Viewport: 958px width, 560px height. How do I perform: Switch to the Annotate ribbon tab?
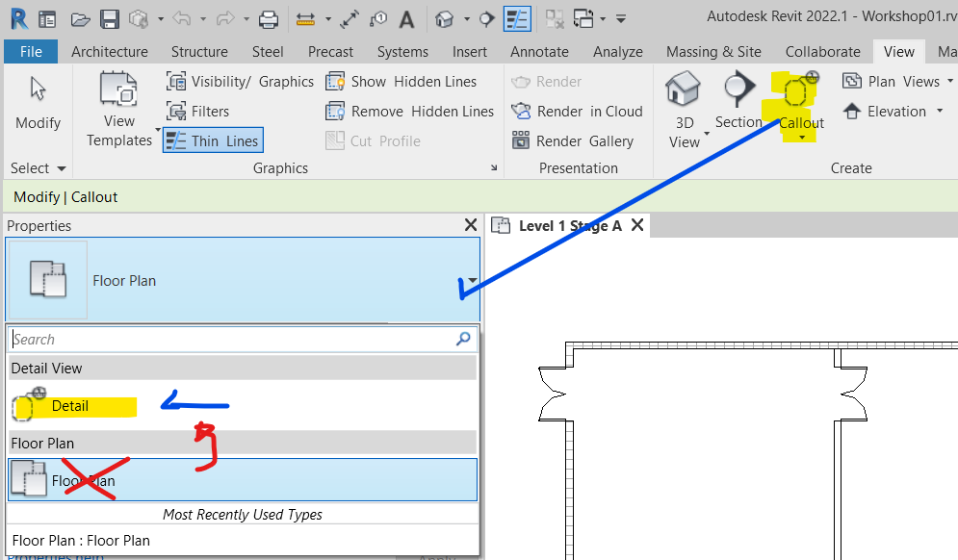coord(539,51)
